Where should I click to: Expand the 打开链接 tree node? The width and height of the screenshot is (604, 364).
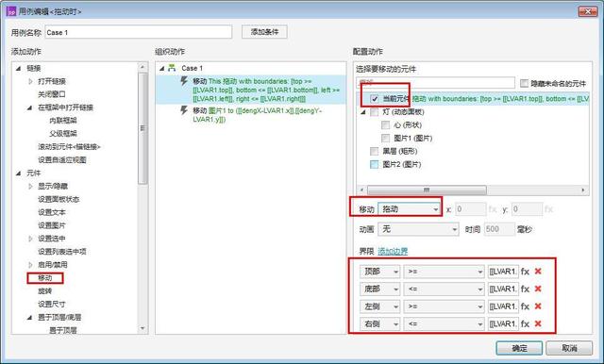[30, 82]
